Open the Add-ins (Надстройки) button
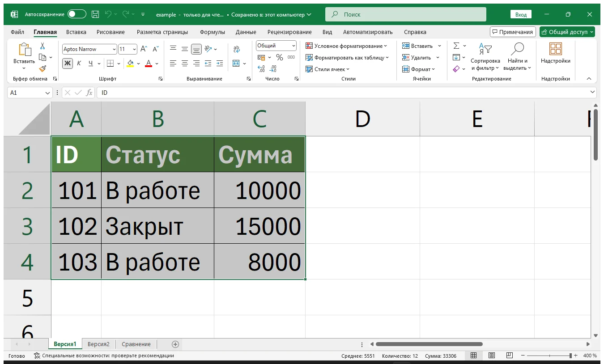Viewport: 604px width, 364px height. [556, 54]
